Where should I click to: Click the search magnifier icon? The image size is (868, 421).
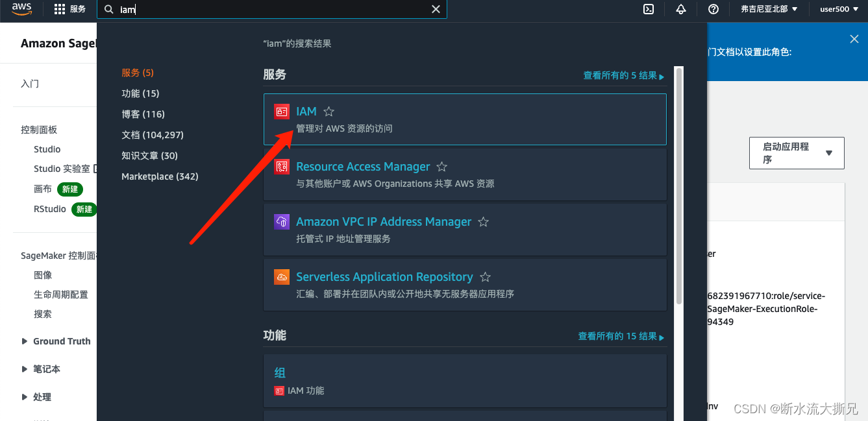coord(109,9)
